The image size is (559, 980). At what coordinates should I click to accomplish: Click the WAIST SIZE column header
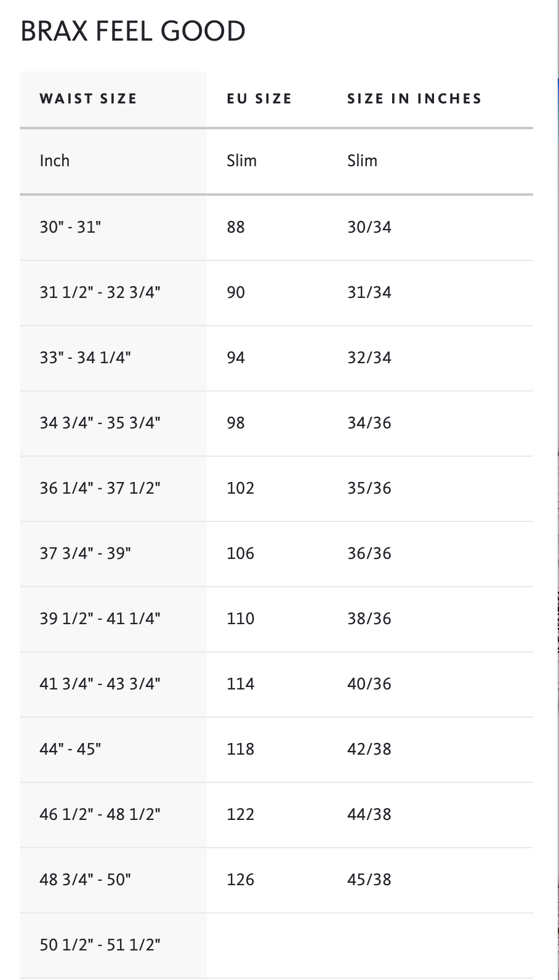88,98
